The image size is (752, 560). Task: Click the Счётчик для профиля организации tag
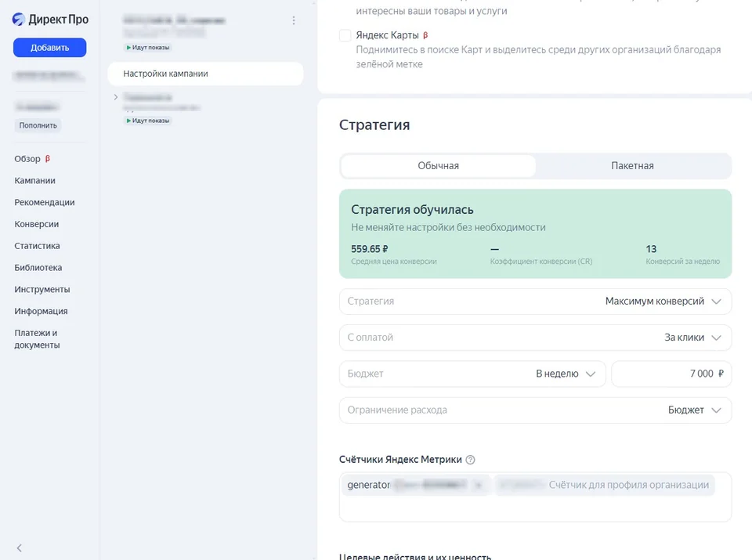pyautogui.click(x=606, y=486)
